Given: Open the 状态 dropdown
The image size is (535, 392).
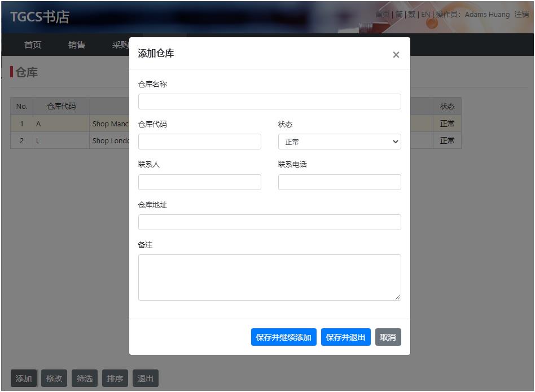Looking at the screenshot, I should [x=339, y=142].
